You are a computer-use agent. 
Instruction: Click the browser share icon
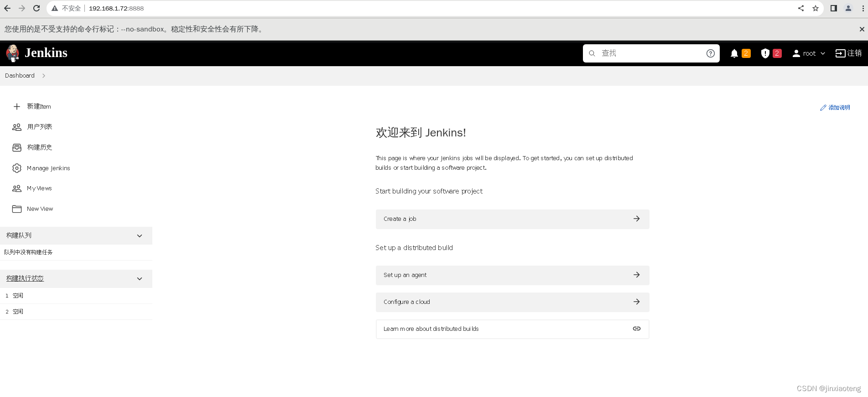pyautogui.click(x=801, y=8)
